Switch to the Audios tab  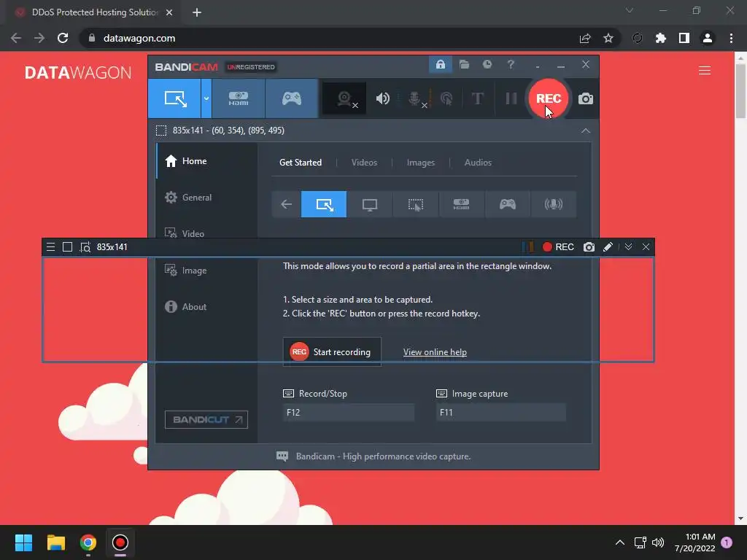click(x=478, y=163)
